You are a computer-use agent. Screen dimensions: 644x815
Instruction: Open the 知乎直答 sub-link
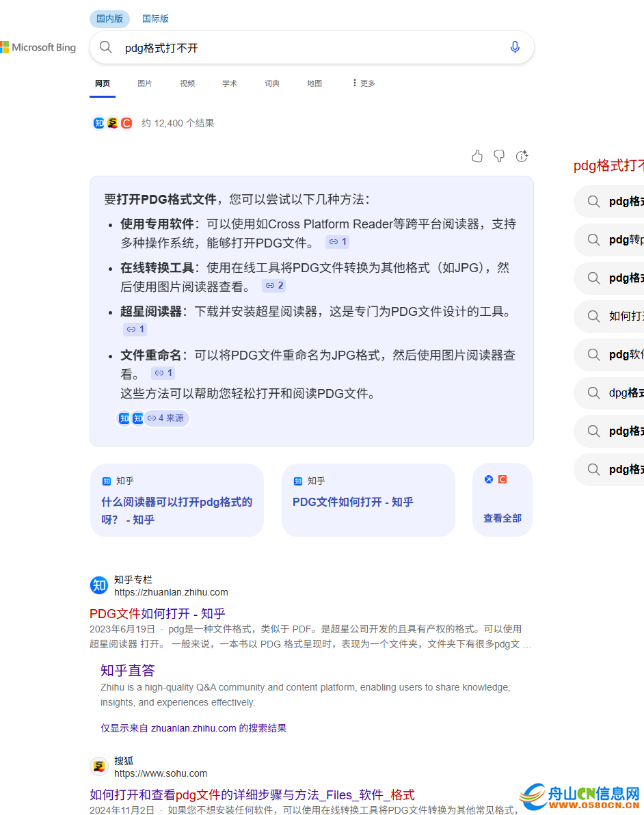click(x=128, y=670)
